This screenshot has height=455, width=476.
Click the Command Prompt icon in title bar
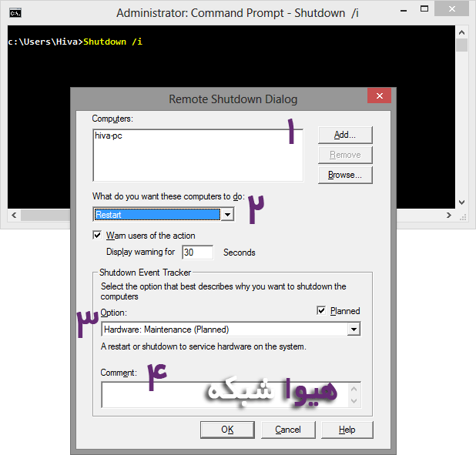point(15,13)
